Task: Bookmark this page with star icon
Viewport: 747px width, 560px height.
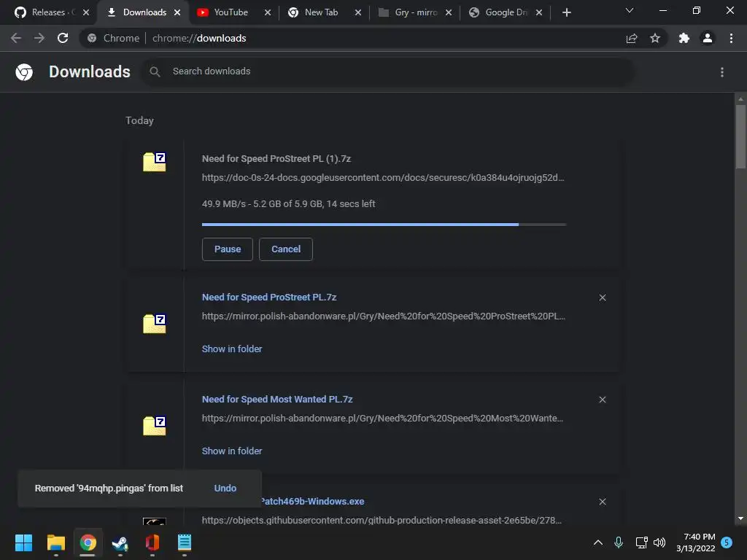Action: point(655,38)
